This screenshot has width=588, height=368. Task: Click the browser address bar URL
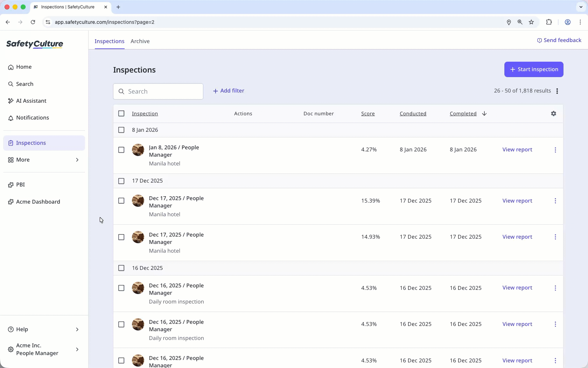click(x=105, y=22)
